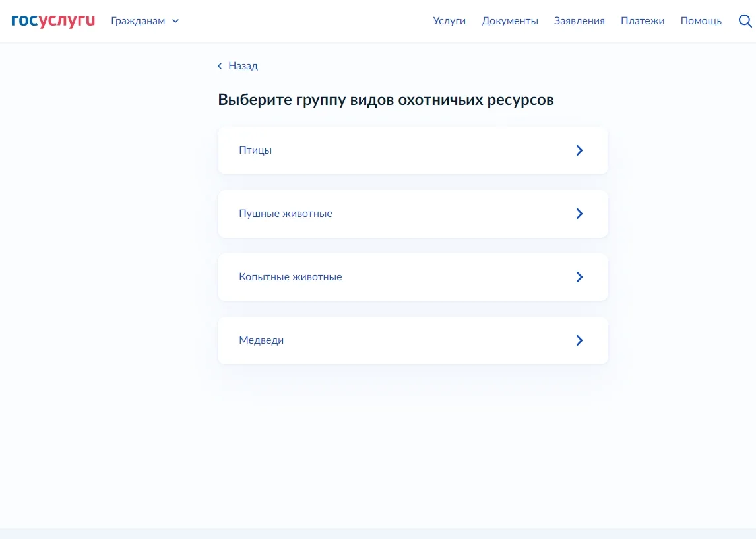Screen dimensions: 756x539
Task: Select the Птицы group
Action: (x=255, y=150)
